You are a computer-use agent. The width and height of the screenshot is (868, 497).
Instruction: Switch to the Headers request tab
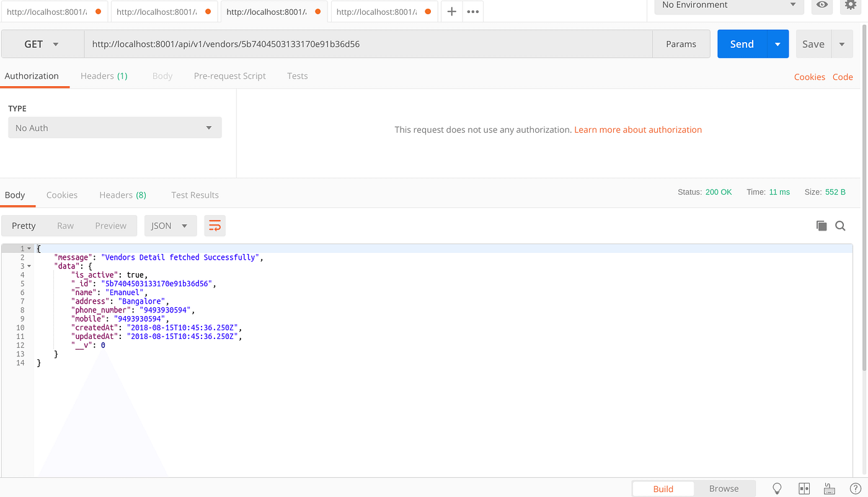click(x=104, y=76)
